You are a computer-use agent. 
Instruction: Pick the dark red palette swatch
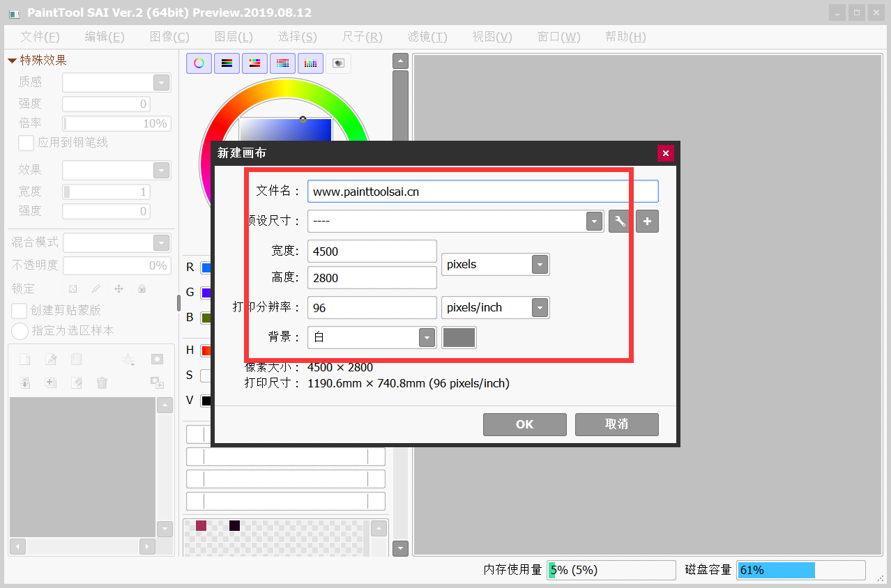tap(201, 525)
